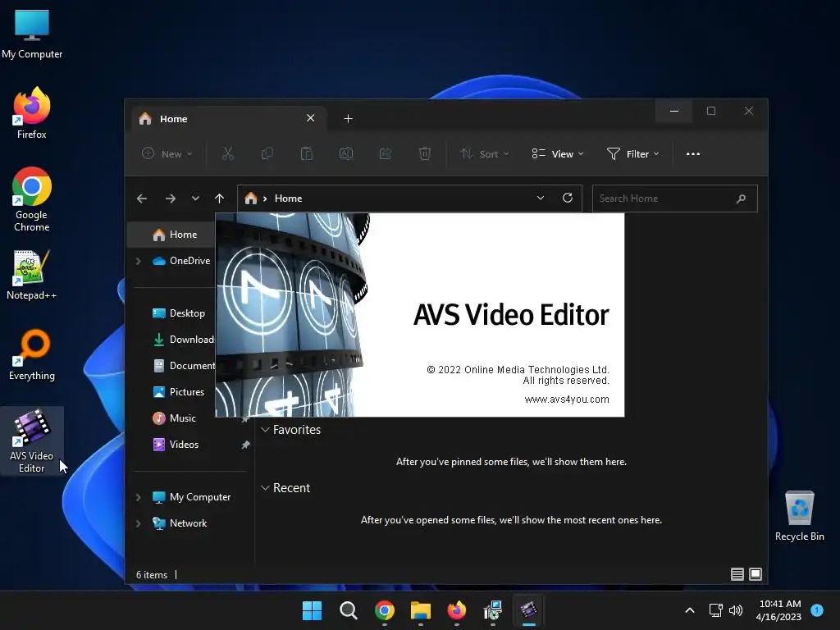Open recent locations chevron beside forward arrow
The width and height of the screenshot is (840, 630).
(195, 199)
